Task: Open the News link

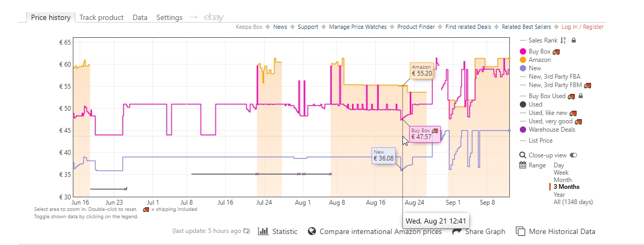Action: pos(280,27)
